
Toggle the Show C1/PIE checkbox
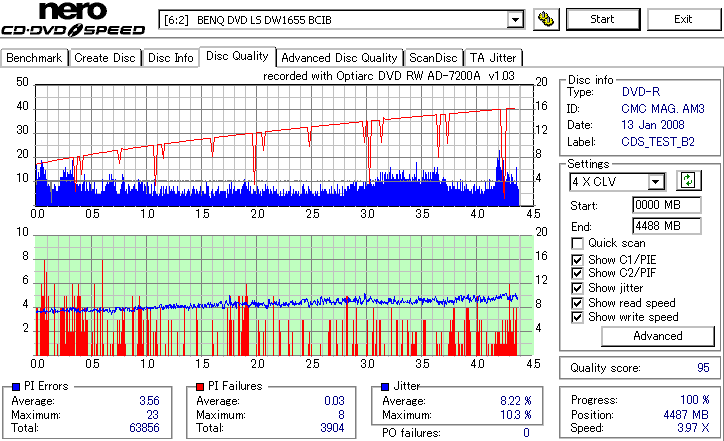coord(577,260)
